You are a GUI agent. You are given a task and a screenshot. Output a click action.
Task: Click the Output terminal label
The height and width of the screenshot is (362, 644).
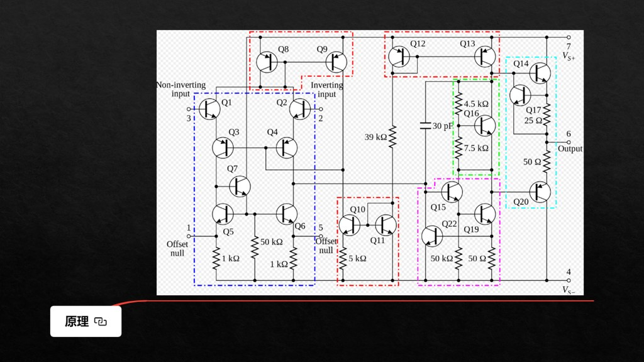pyautogui.click(x=570, y=149)
